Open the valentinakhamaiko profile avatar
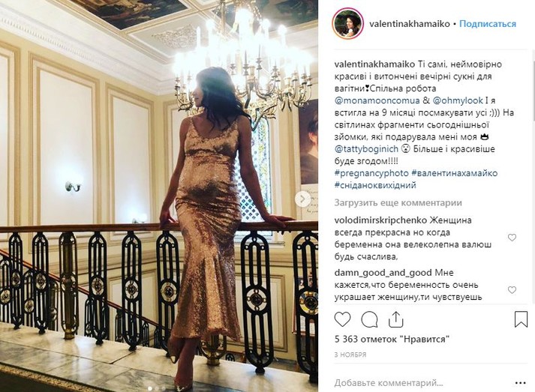535x392 pixels. (347, 23)
